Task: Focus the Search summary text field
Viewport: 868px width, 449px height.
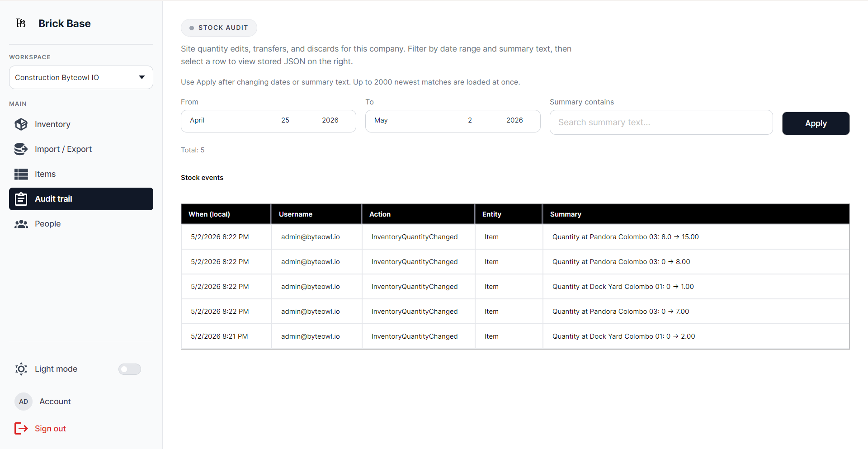Action: [x=661, y=122]
